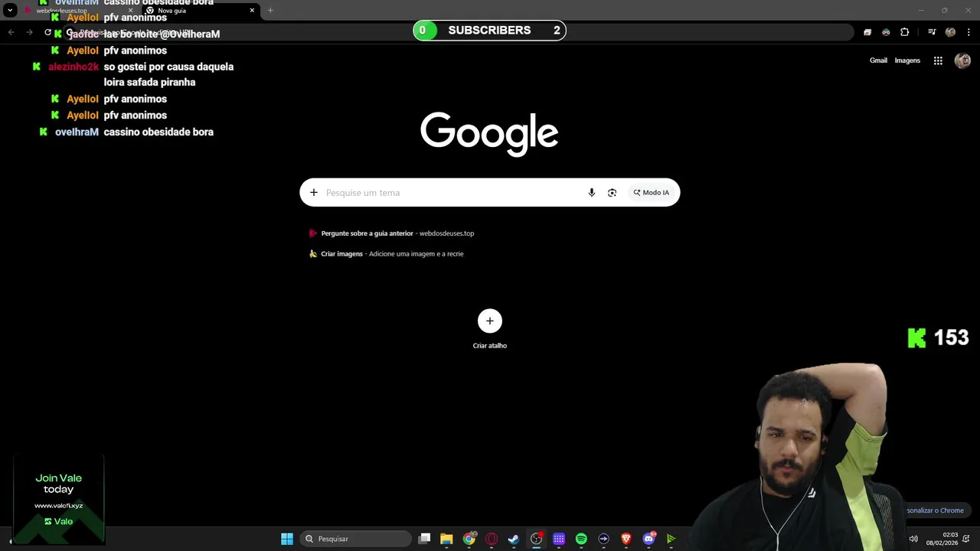This screenshot has width=980, height=551.
Task: Open the clock showing 02:03
Action: (x=942, y=539)
